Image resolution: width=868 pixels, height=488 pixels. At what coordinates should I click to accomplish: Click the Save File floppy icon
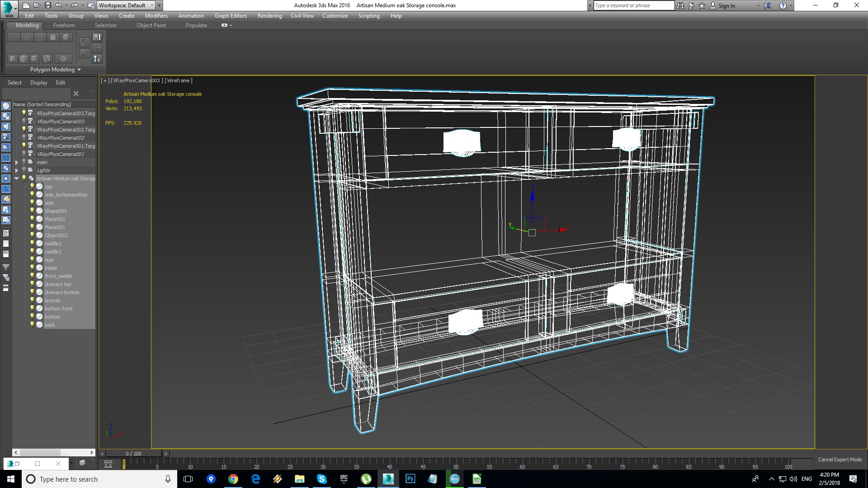(x=47, y=5)
